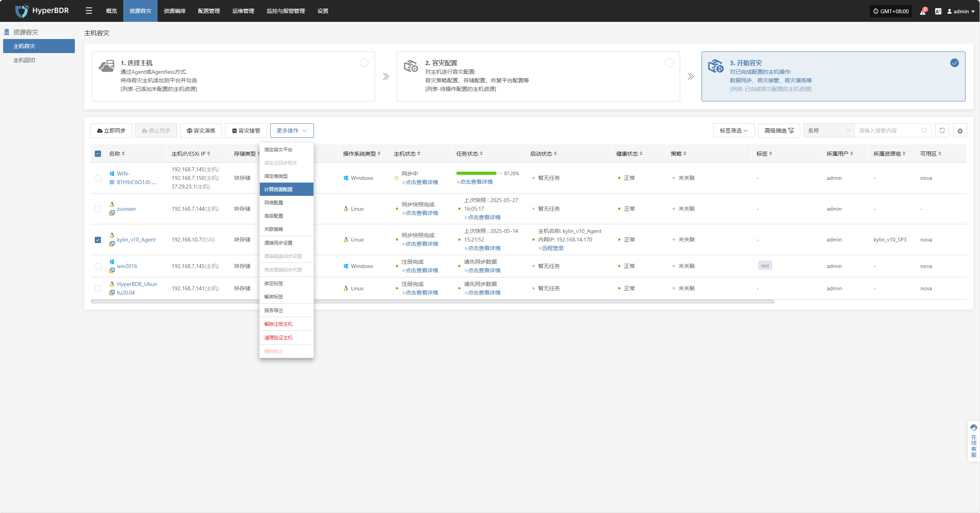
Task: Click the refresh table icon
Action: click(942, 131)
